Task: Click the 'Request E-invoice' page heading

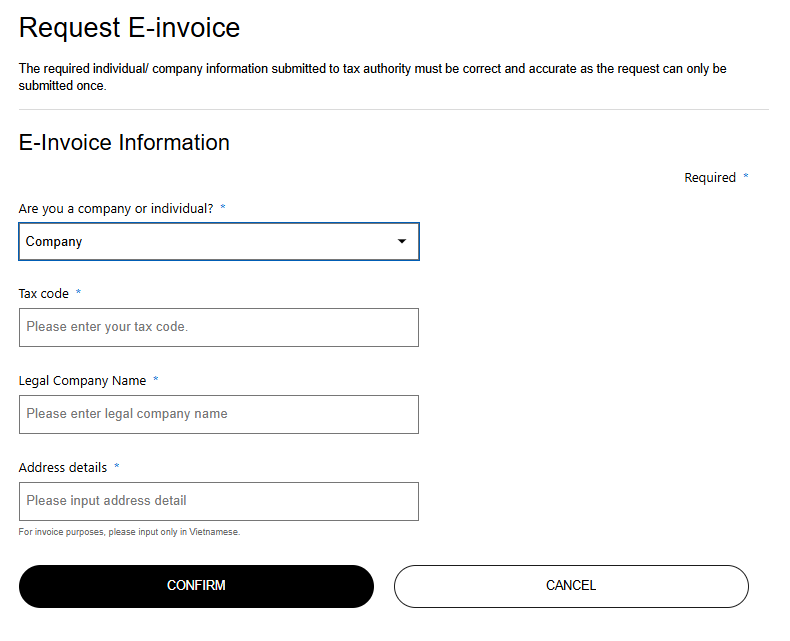Action: coord(129,27)
